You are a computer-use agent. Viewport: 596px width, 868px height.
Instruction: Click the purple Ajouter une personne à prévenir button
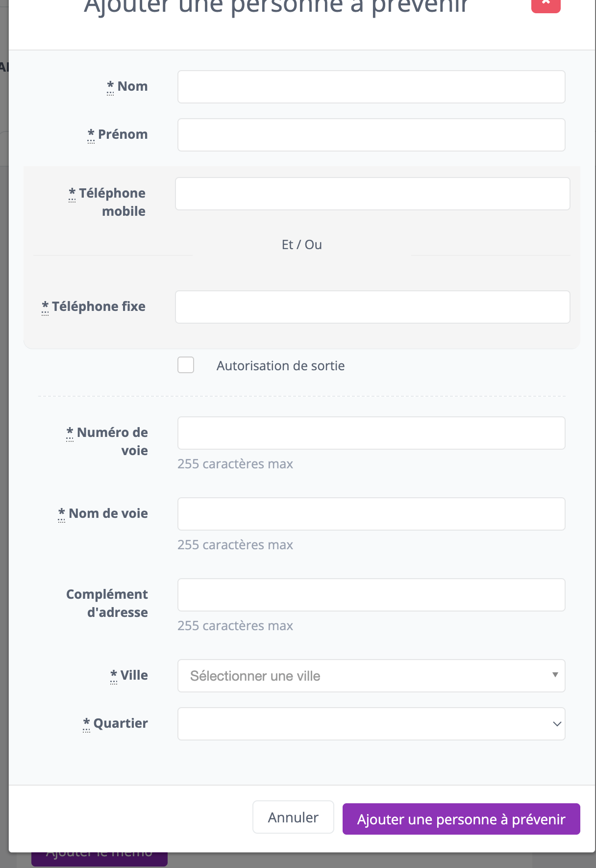461,819
